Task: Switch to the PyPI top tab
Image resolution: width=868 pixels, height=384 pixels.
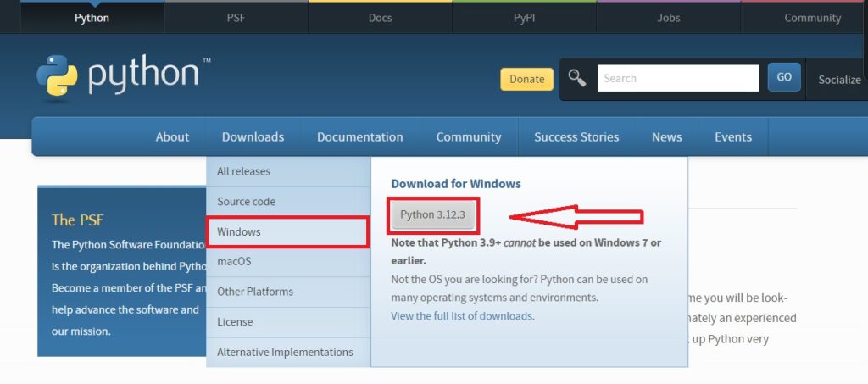Action: point(524,18)
